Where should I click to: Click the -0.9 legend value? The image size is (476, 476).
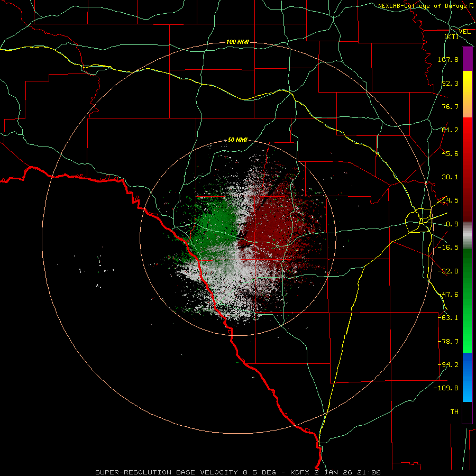450,224
